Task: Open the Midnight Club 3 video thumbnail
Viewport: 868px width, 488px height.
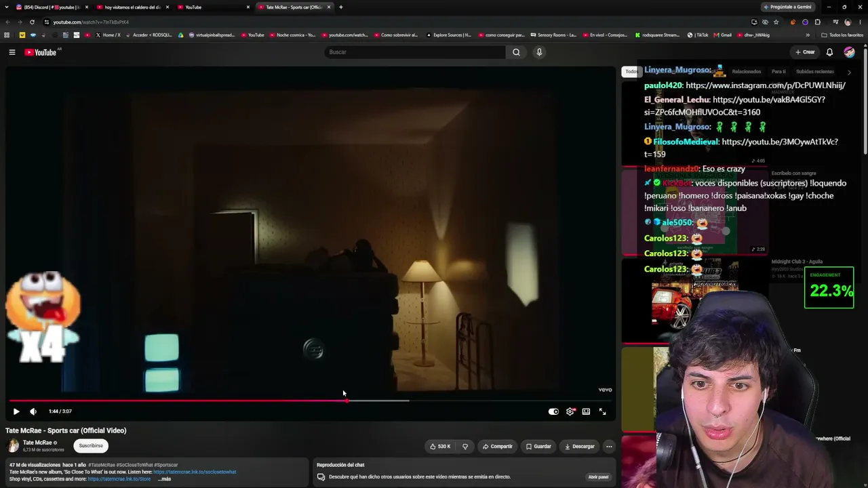Action: (x=695, y=300)
